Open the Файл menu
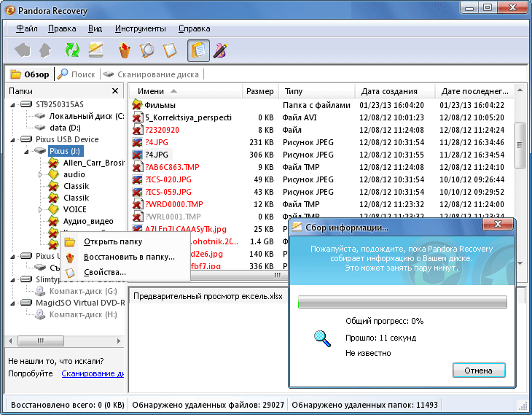Viewport: 532px width, 415px height. tap(26, 28)
